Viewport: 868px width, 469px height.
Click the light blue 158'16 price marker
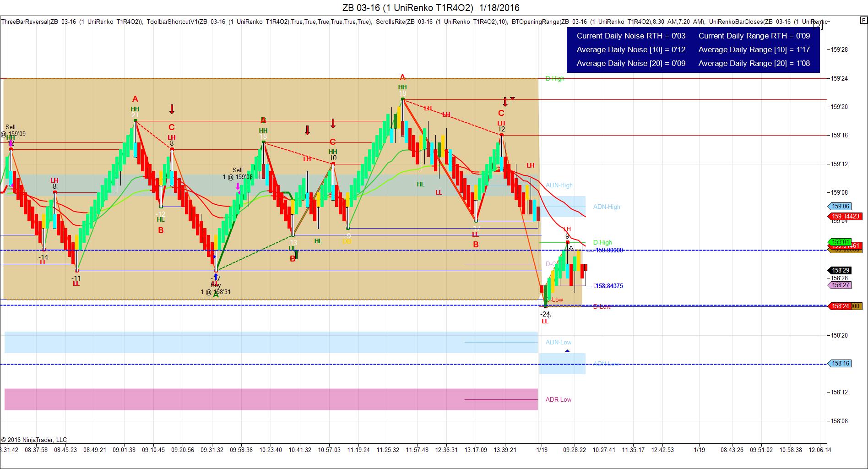click(x=840, y=363)
